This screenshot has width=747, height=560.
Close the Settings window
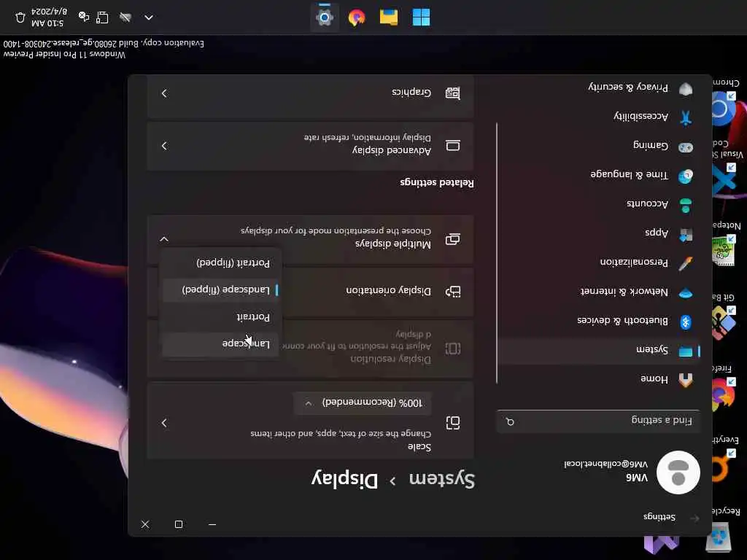pyautogui.click(x=145, y=524)
